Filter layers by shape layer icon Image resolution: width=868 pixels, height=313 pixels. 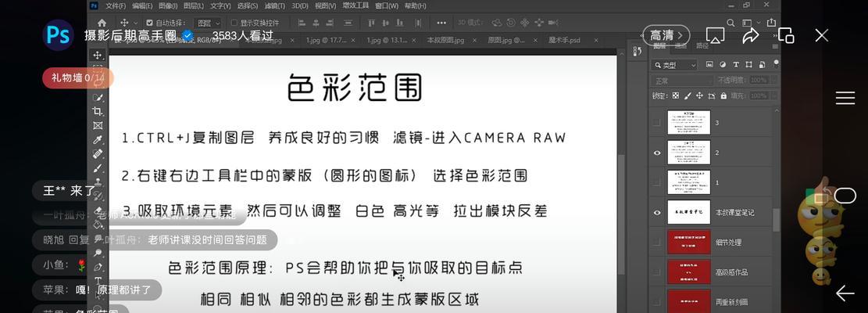tap(748, 65)
